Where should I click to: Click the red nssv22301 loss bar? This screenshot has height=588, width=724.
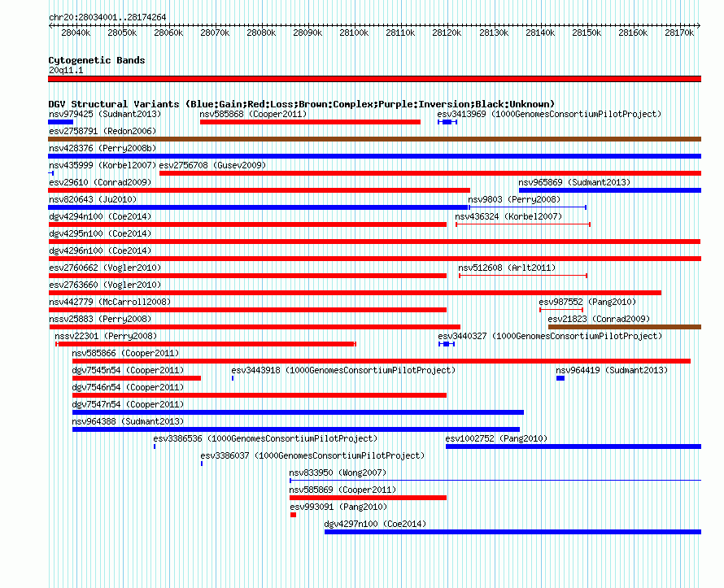point(206,344)
